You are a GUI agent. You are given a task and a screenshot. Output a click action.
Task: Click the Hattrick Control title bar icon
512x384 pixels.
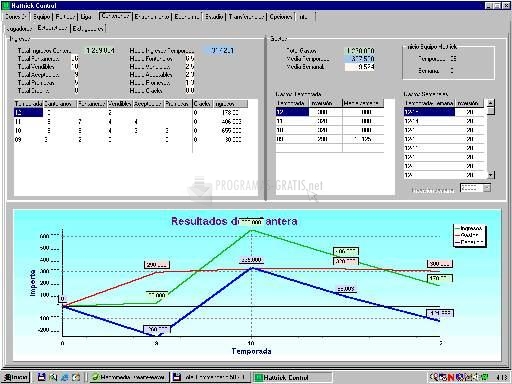pyautogui.click(x=6, y=5)
